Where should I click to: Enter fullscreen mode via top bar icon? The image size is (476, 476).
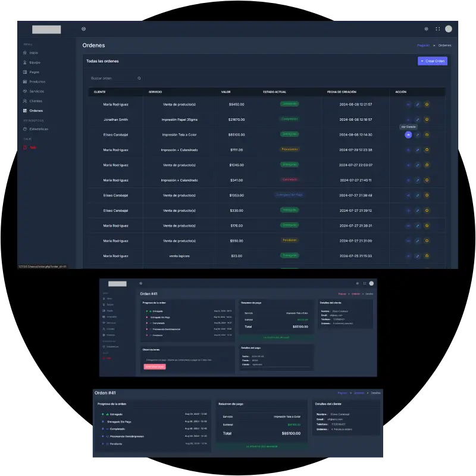438,29
